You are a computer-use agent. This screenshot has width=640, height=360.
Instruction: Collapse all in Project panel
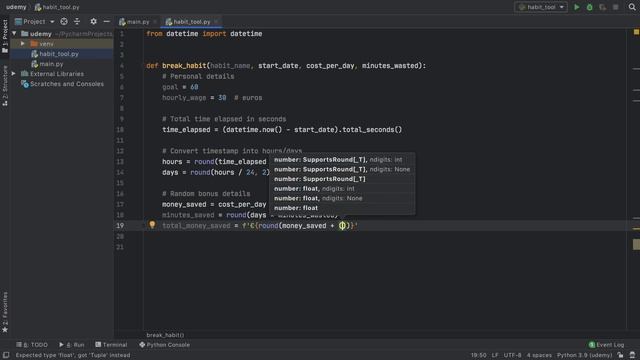(x=77, y=21)
